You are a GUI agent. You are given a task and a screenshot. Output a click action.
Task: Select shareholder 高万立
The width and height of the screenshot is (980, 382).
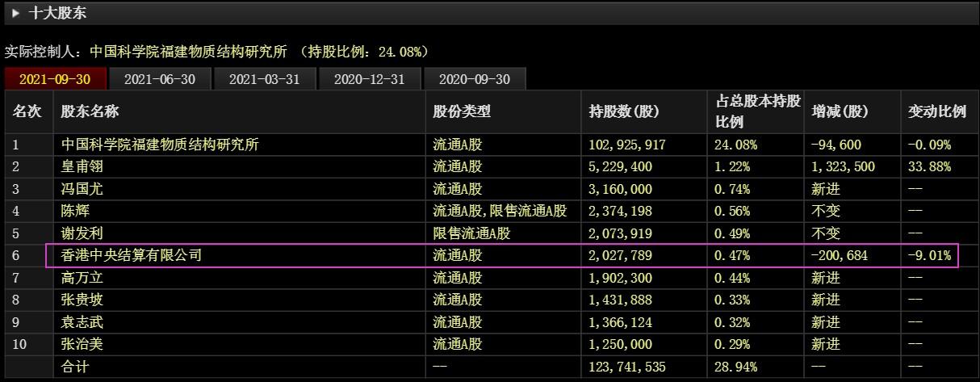(83, 278)
